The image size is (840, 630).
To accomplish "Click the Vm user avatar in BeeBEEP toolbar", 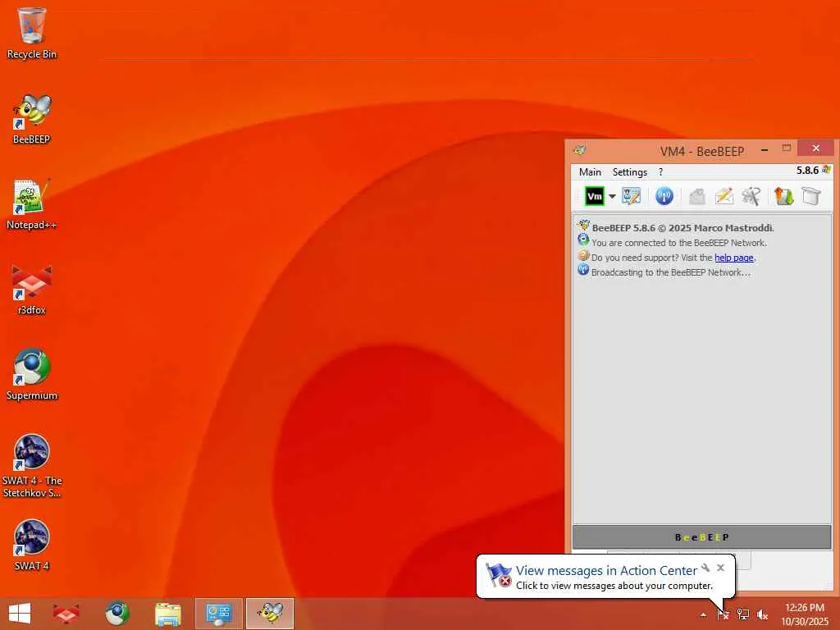I will pos(594,196).
